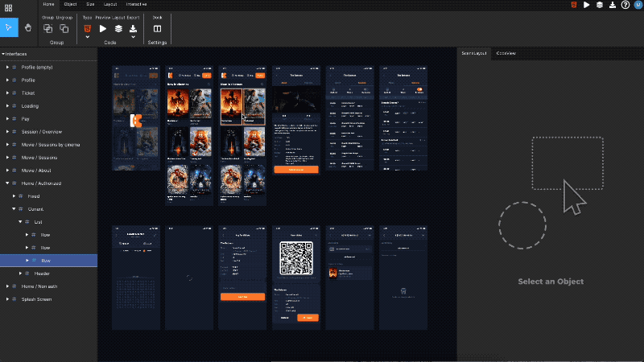Image resolution: width=644 pixels, height=362 pixels.
Task: Collapse the List tree node
Action: (x=20, y=222)
